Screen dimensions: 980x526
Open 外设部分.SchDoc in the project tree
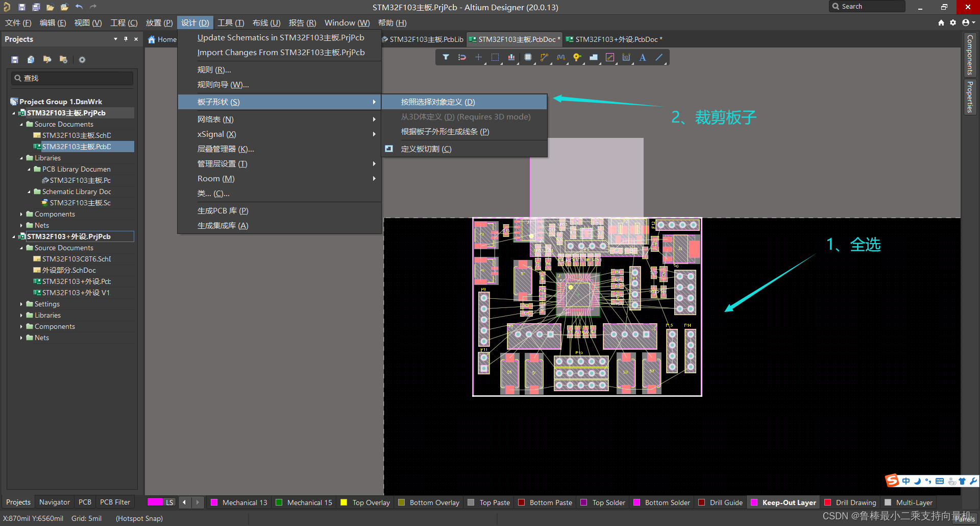(x=69, y=271)
